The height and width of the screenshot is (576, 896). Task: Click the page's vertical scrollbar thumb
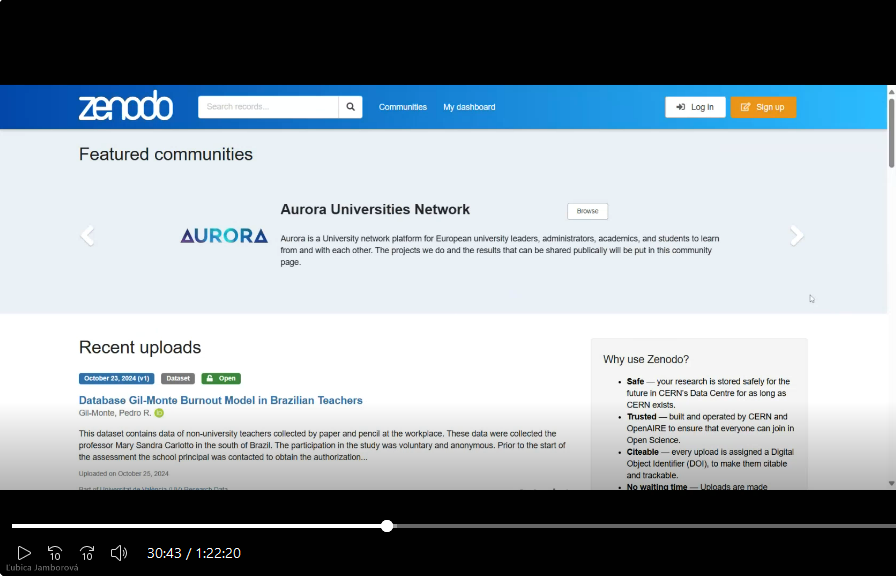[x=891, y=133]
